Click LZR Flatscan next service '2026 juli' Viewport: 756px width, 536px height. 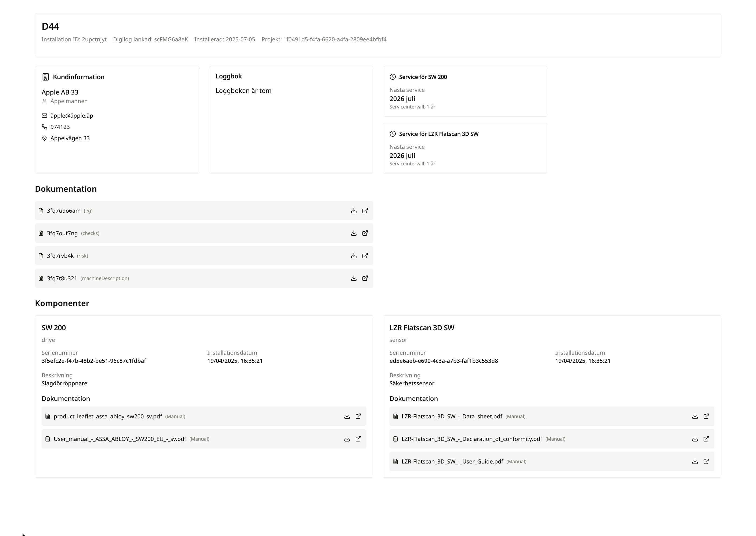click(402, 155)
